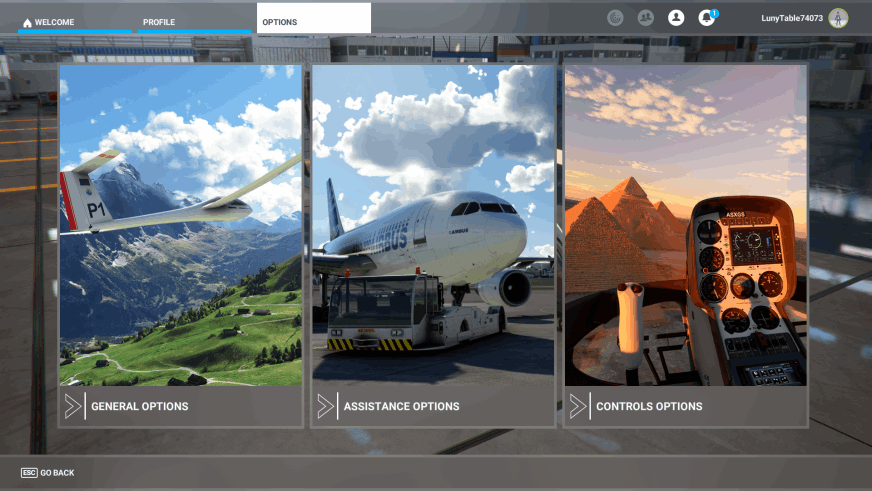Click the white user profile icon
This screenshot has width=872, height=491.
click(676, 17)
